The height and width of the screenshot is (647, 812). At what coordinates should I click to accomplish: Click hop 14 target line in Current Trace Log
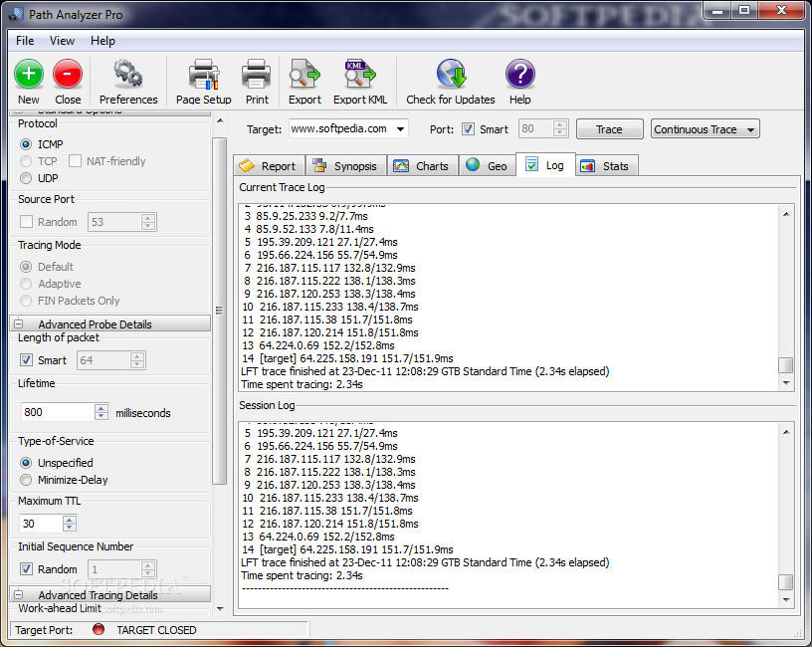pos(347,358)
